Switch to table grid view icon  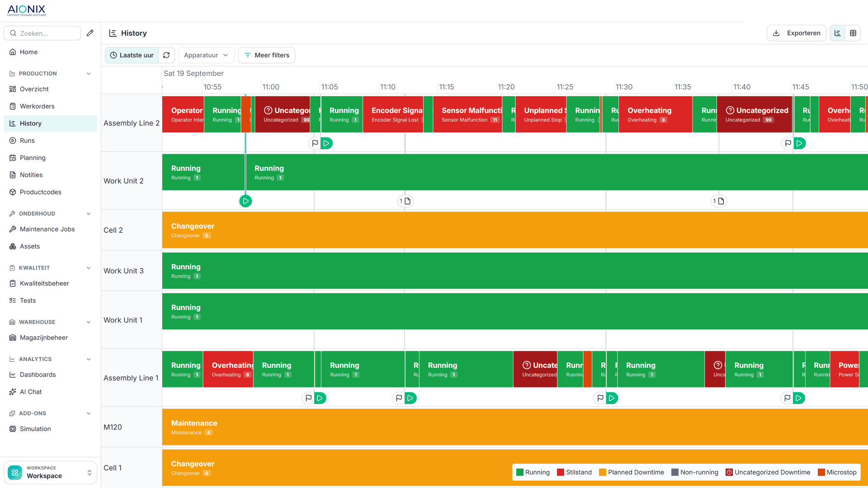[853, 33]
